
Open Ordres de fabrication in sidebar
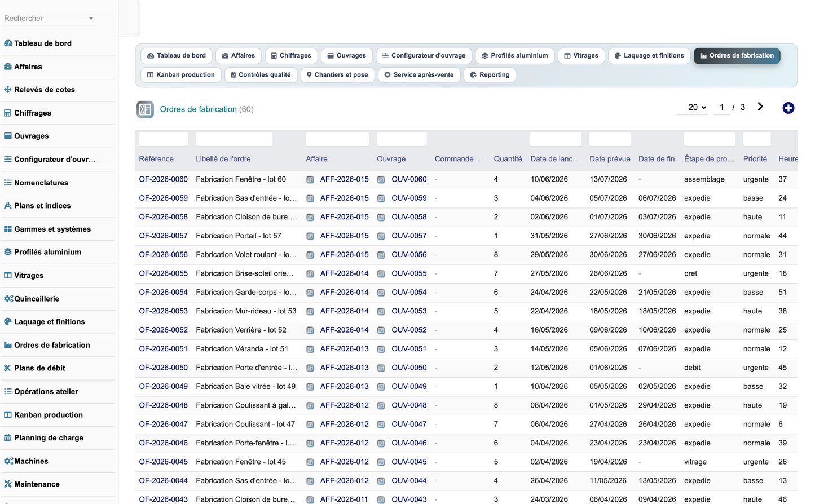point(52,345)
